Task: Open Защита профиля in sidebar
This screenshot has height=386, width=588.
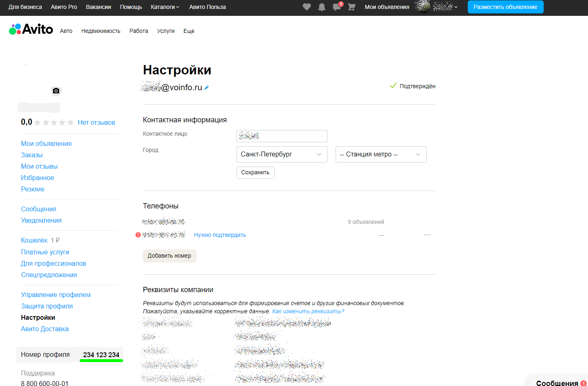Action: coord(47,306)
